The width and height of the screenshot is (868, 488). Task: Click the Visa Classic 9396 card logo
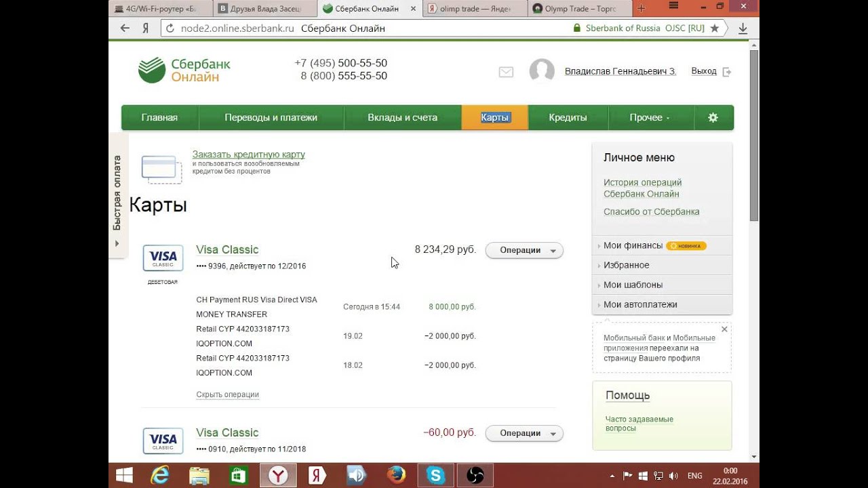click(163, 258)
